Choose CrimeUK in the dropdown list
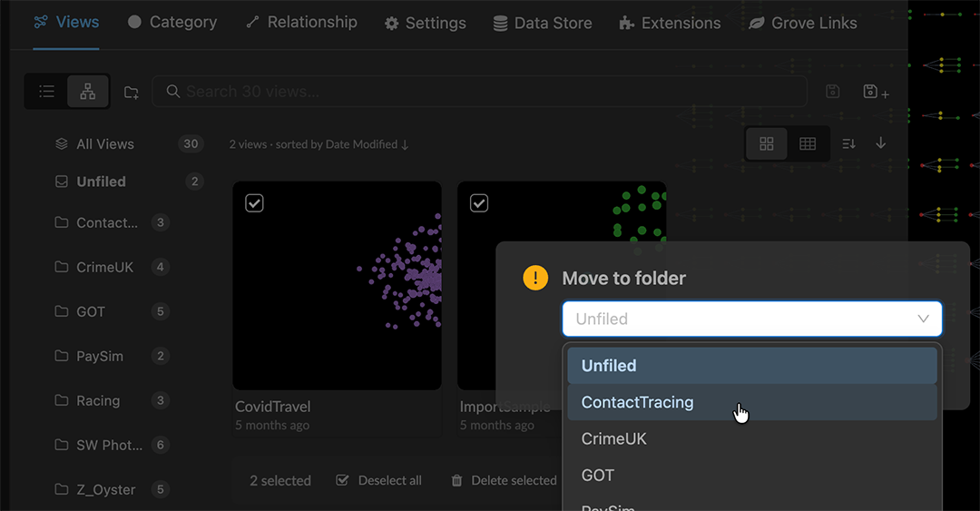Image resolution: width=980 pixels, height=511 pixels. pyautogui.click(x=752, y=438)
